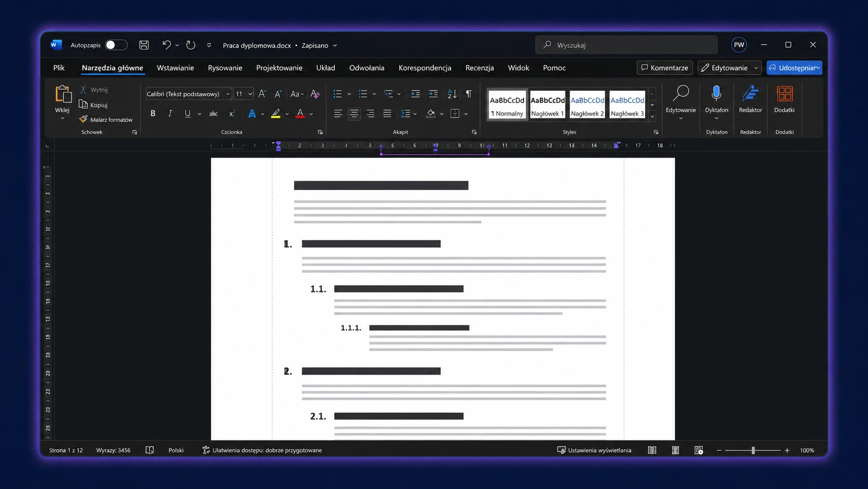
Task: Toggle the Autozapis switch
Action: pyautogui.click(x=116, y=45)
